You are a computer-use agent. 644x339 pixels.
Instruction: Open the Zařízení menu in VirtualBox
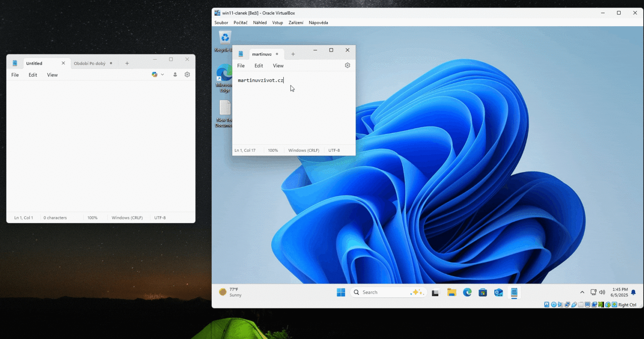click(x=296, y=23)
